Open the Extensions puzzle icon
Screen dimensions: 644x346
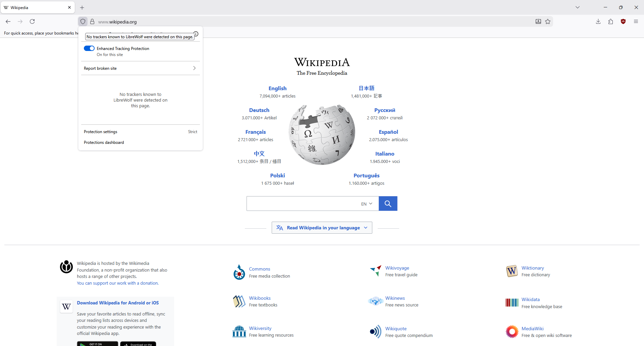pyautogui.click(x=610, y=21)
